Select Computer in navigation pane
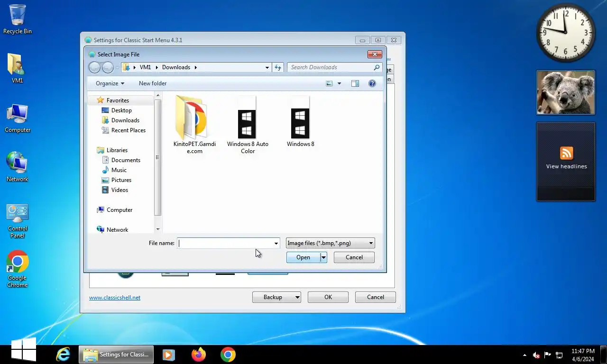Image resolution: width=607 pixels, height=364 pixels. 120,209
